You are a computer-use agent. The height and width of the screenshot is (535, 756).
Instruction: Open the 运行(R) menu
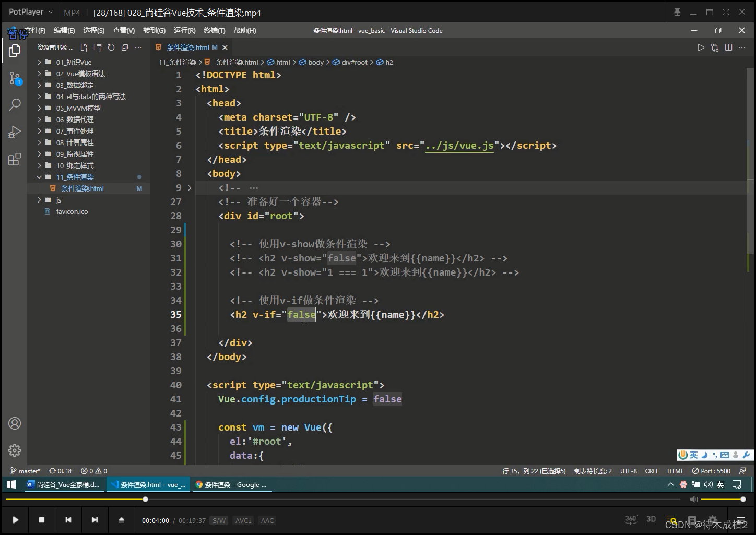185,31
